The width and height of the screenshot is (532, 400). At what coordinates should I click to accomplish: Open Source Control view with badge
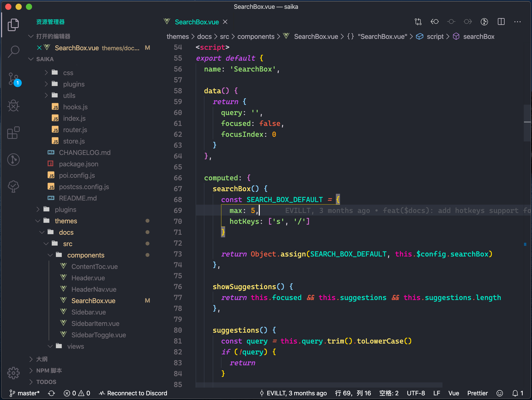coord(13,79)
